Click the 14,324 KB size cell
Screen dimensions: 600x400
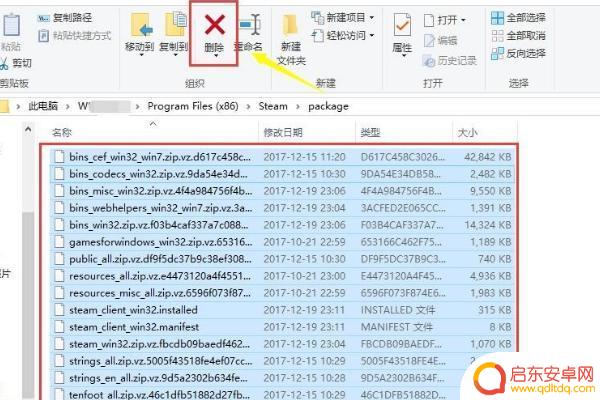pyautogui.click(x=488, y=225)
